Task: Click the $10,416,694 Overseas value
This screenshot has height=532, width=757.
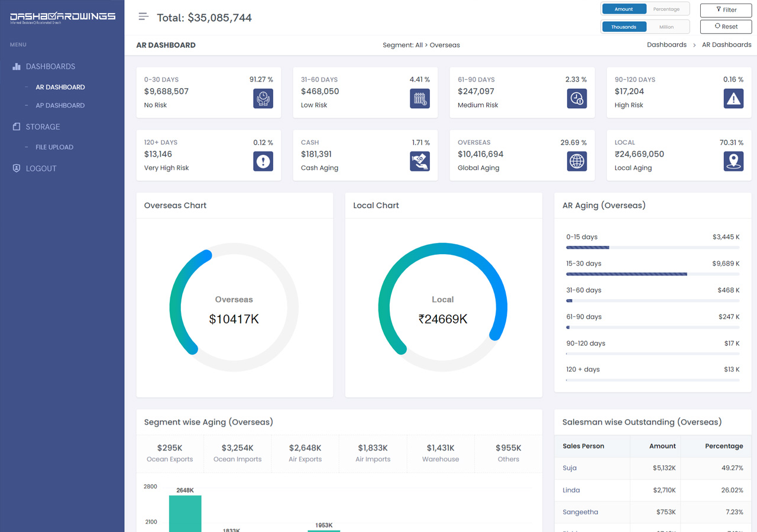Action: coord(481,154)
